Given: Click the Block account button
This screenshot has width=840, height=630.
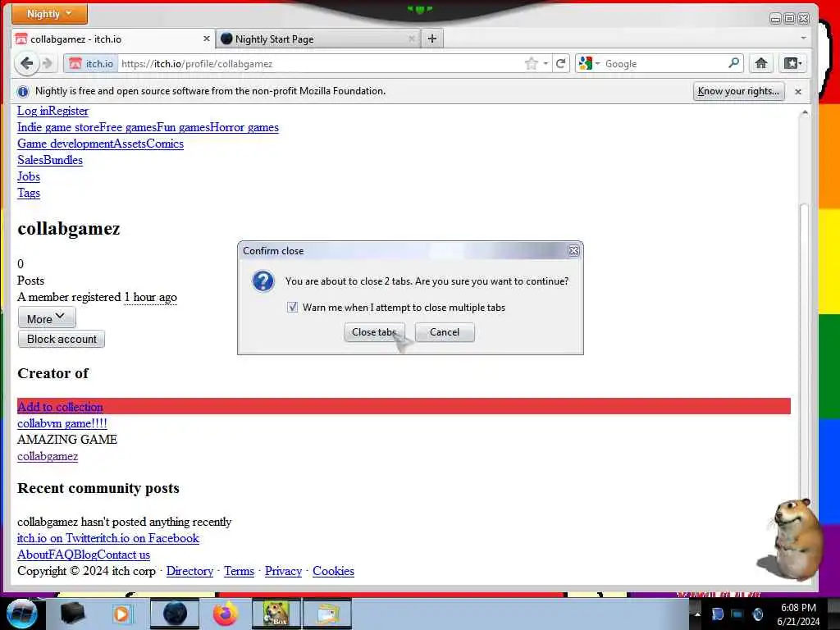Looking at the screenshot, I should [62, 339].
